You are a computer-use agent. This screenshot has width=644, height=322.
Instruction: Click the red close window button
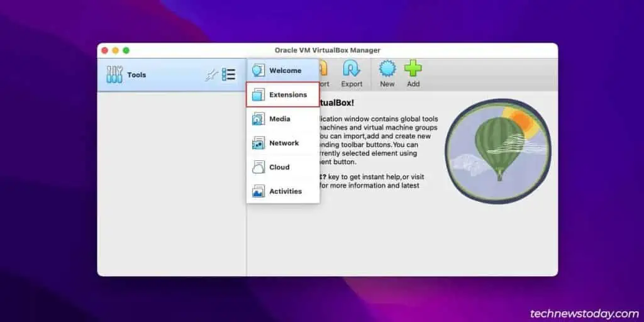[105, 50]
